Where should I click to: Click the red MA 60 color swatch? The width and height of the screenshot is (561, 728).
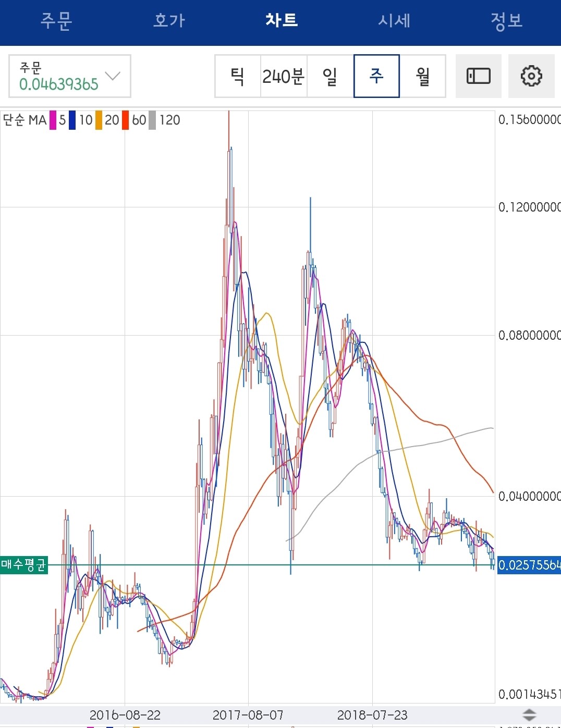point(125,120)
